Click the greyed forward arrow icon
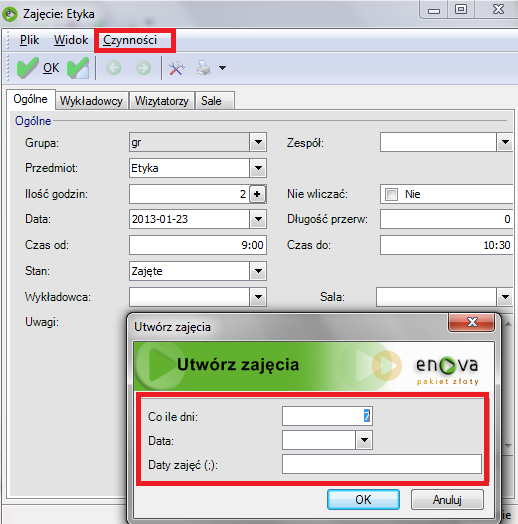 (x=144, y=68)
